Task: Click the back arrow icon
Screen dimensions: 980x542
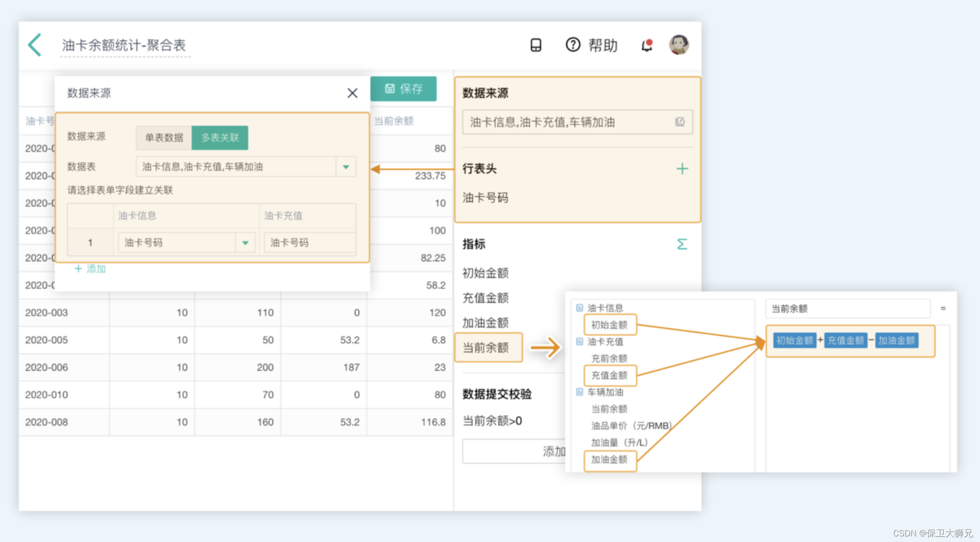Action: 35,45
